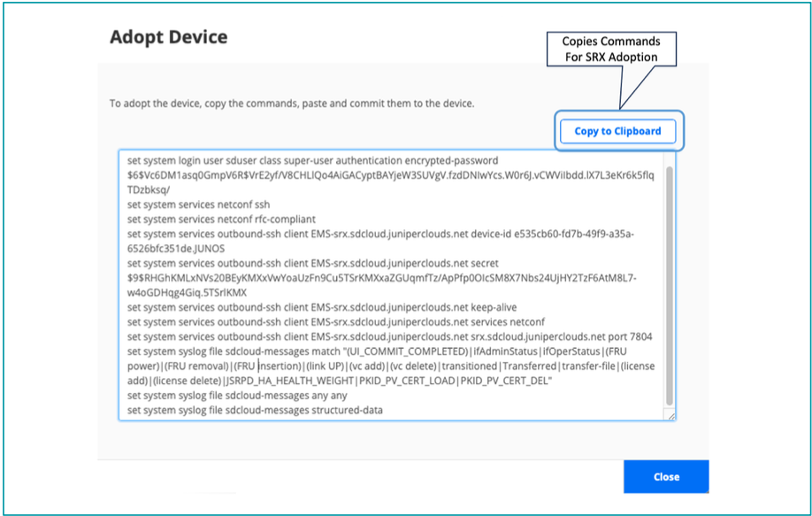Click the text area resize handle
812x516 pixels.
(x=671, y=416)
